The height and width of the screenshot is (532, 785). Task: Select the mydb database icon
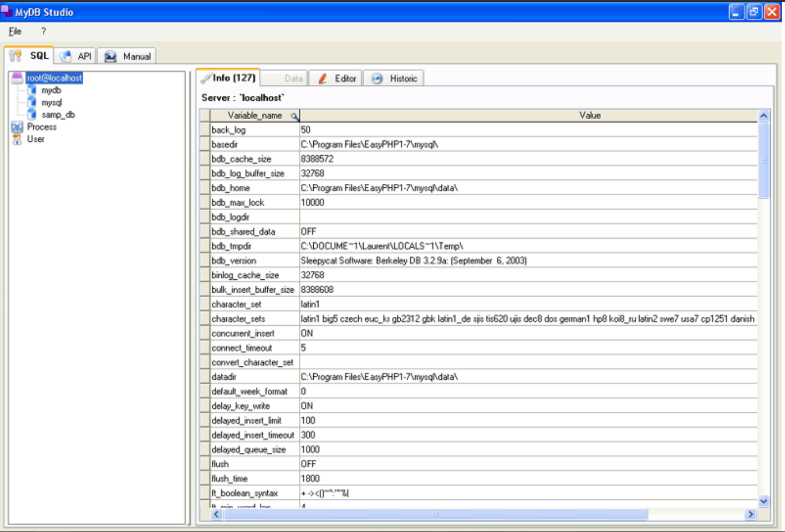pos(32,90)
